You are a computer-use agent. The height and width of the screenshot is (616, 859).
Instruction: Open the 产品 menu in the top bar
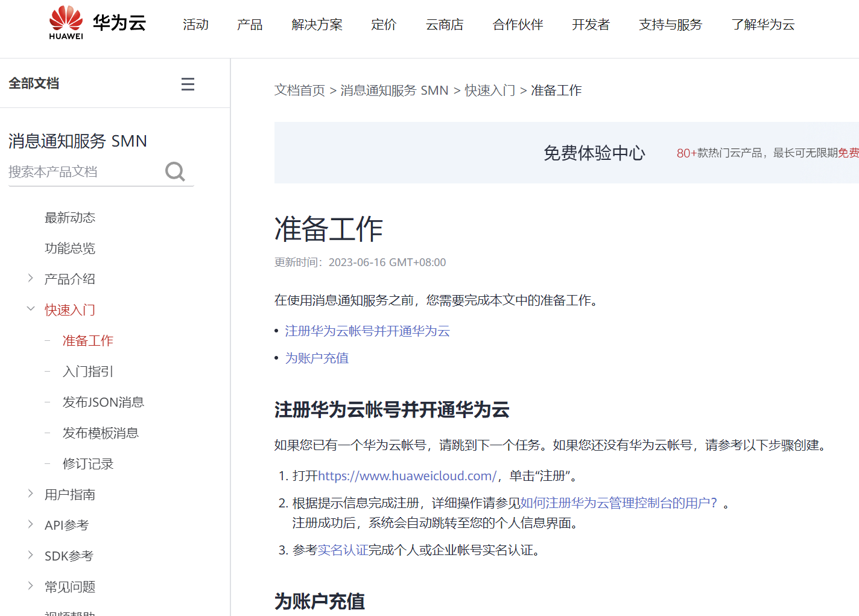pyautogui.click(x=250, y=25)
